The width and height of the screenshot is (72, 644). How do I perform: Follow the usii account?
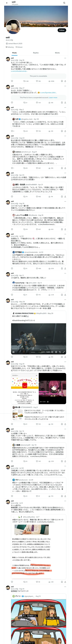click(62, 30)
